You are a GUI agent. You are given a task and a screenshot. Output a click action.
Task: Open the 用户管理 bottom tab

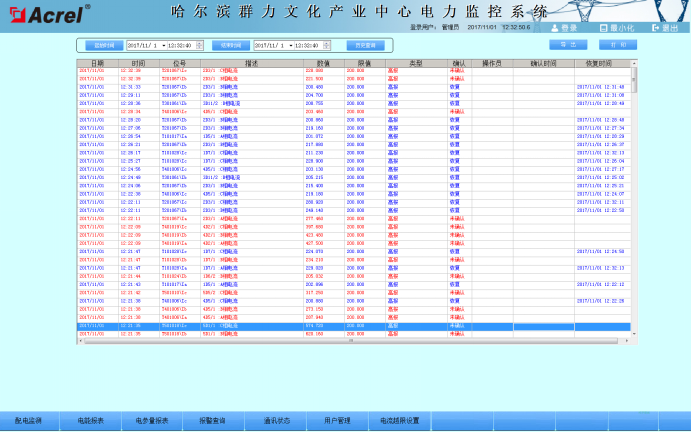(x=338, y=421)
